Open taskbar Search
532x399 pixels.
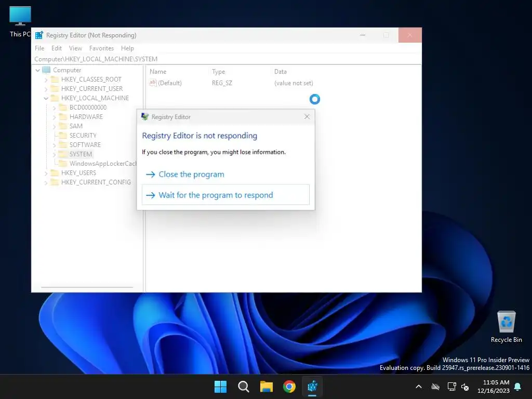pyautogui.click(x=243, y=387)
